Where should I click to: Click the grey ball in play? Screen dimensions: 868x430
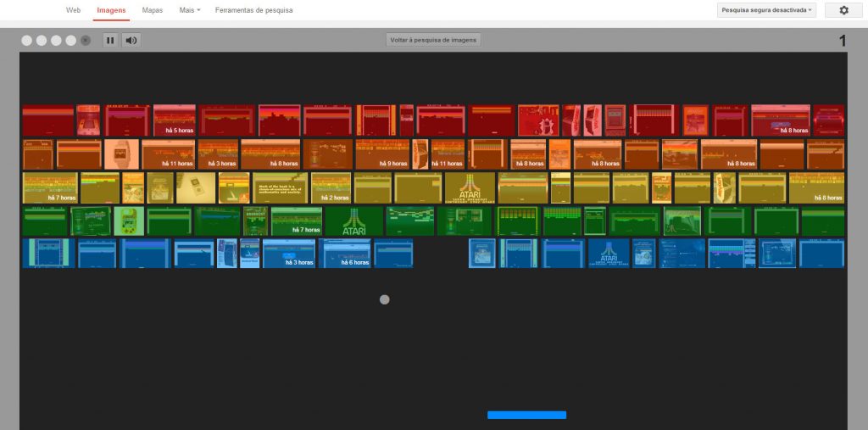click(385, 299)
